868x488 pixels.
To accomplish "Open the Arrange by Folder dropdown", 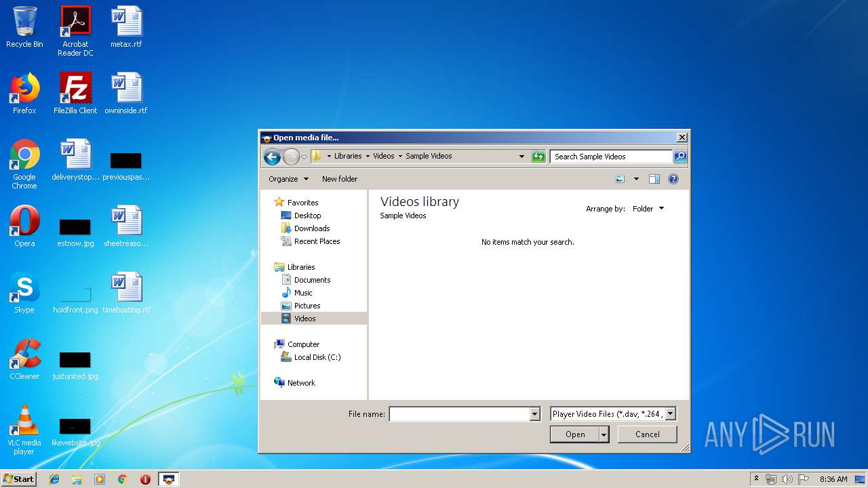I will tap(648, 209).
